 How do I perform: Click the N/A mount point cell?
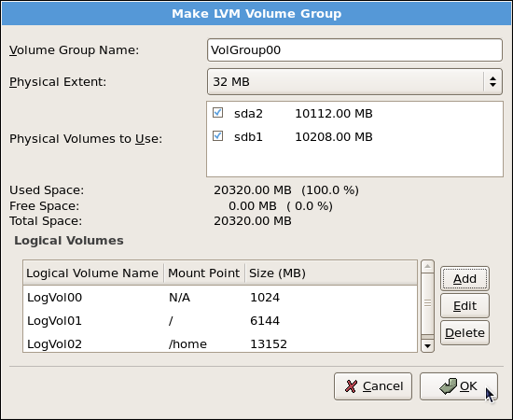click(x=180, y=297)
